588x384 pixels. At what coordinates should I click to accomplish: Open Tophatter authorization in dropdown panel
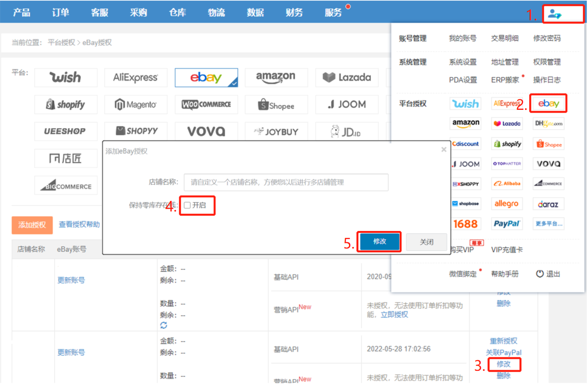[x=507, y=164]
